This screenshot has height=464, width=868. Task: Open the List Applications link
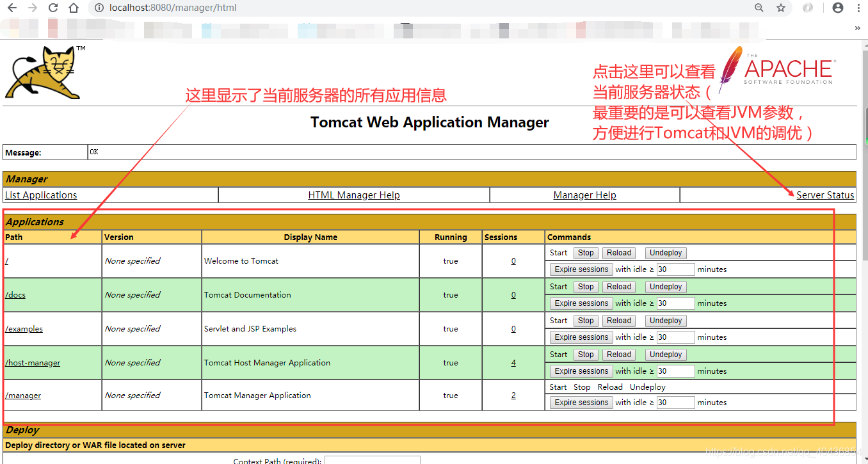(41, 195)
